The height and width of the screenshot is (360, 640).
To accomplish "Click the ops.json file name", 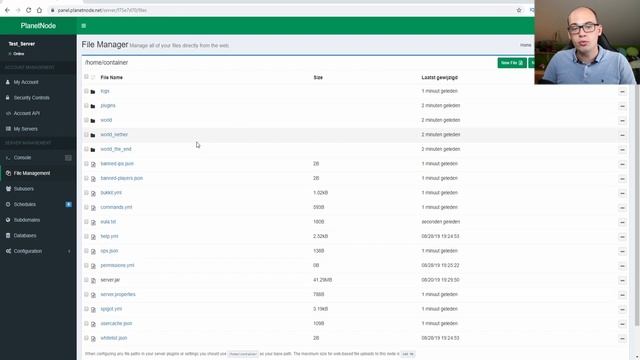I will 109,251.
